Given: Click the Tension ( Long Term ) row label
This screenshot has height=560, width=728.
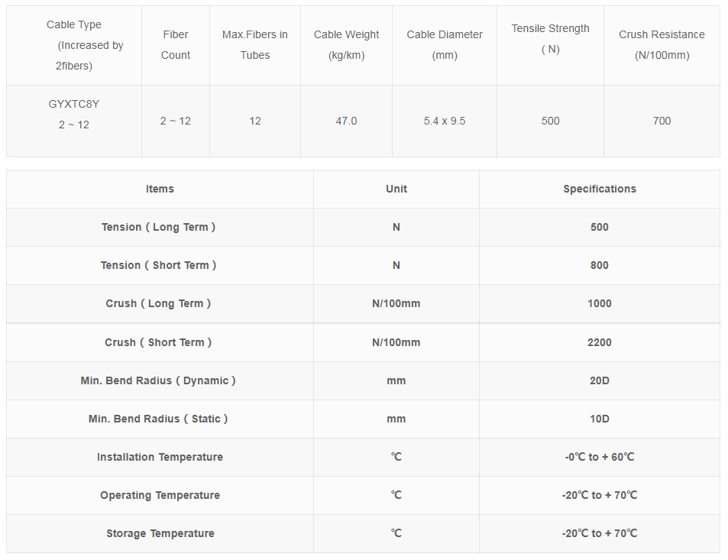Looking at the screenshot, I should point(159,227).
